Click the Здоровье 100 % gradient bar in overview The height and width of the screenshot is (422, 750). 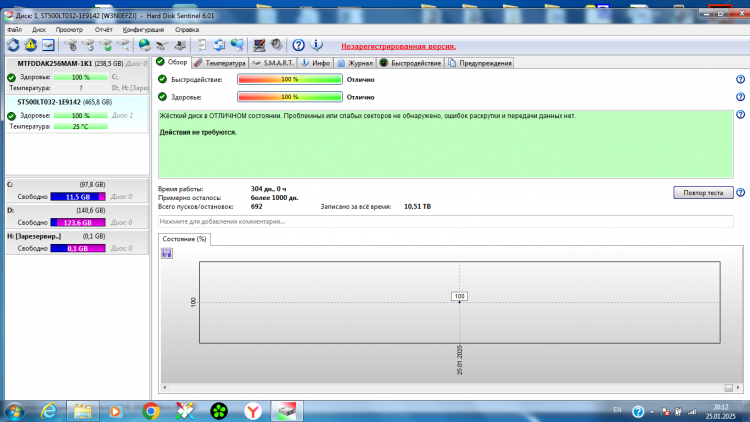coord(290,97)
